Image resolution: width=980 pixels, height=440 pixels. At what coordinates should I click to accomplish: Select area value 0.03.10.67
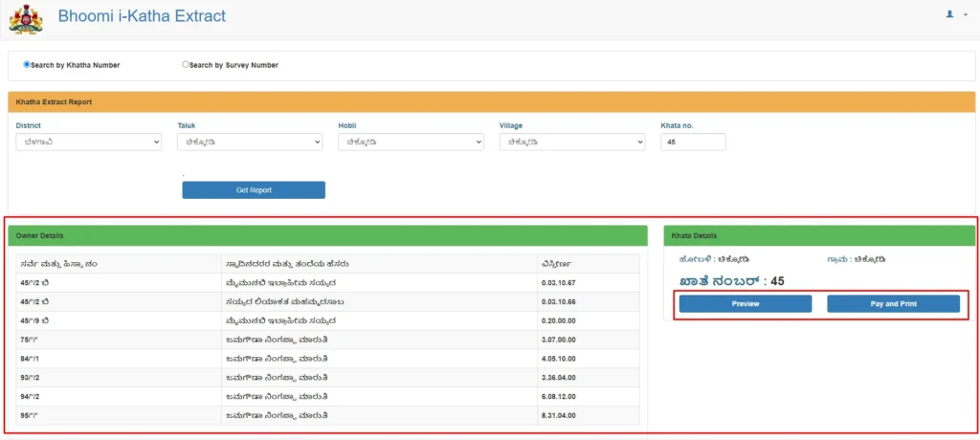point(559,283)
